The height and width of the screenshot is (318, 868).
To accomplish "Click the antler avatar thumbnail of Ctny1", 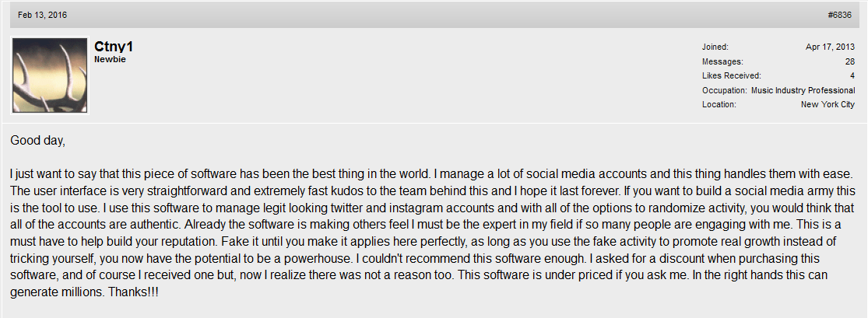I will point(50,75).
